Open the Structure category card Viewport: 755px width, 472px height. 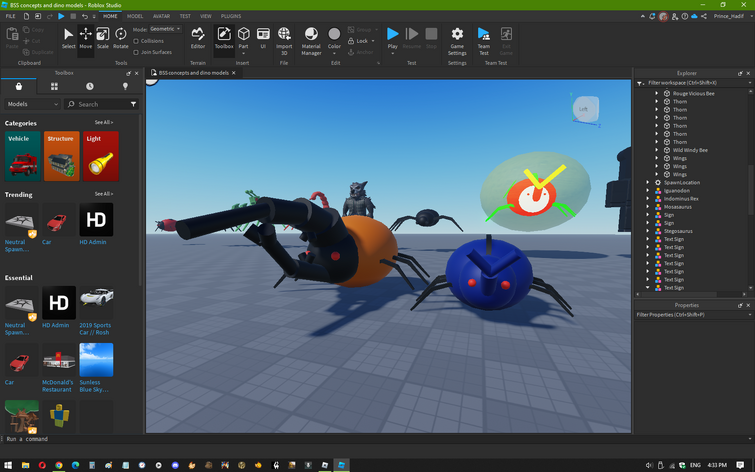62,156
